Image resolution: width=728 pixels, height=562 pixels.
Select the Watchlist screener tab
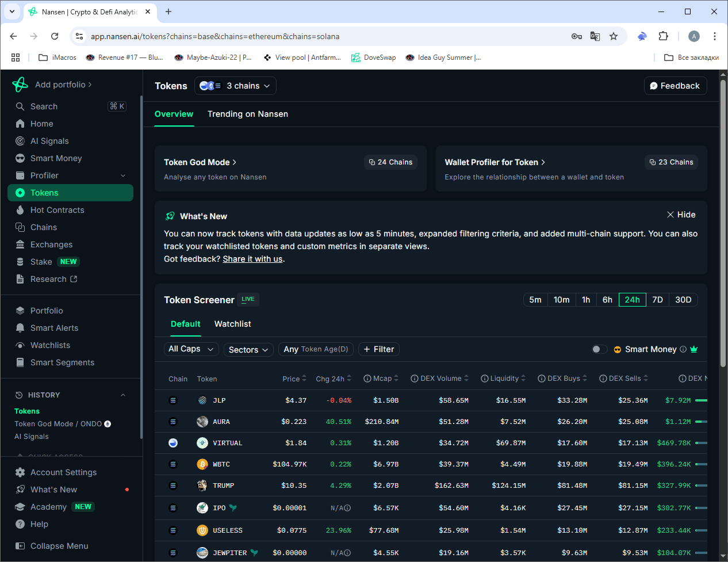point(232,324)
